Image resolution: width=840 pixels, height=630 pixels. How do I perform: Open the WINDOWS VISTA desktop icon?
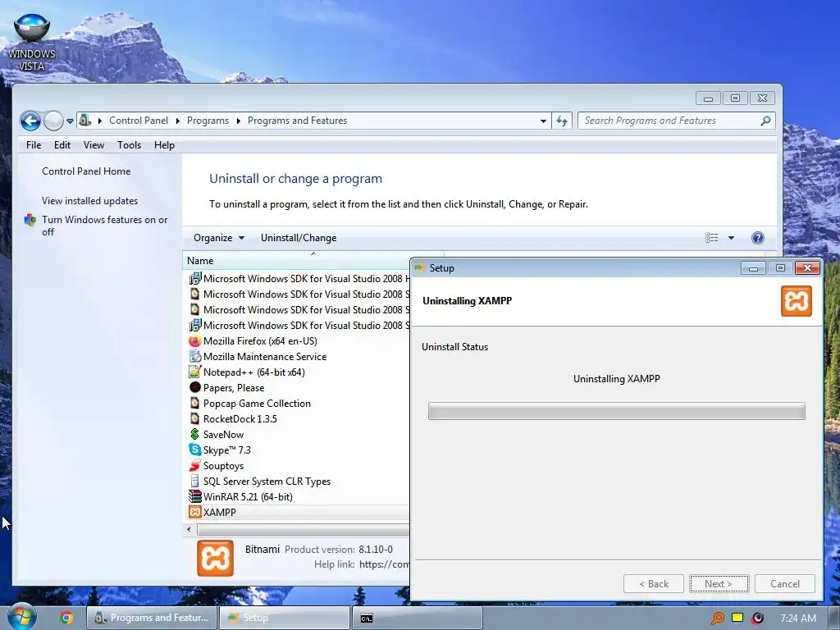coord(32,43)
